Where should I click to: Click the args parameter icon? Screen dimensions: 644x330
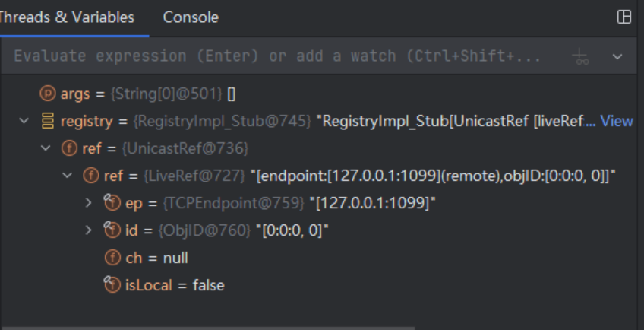(x=47, y=94)
